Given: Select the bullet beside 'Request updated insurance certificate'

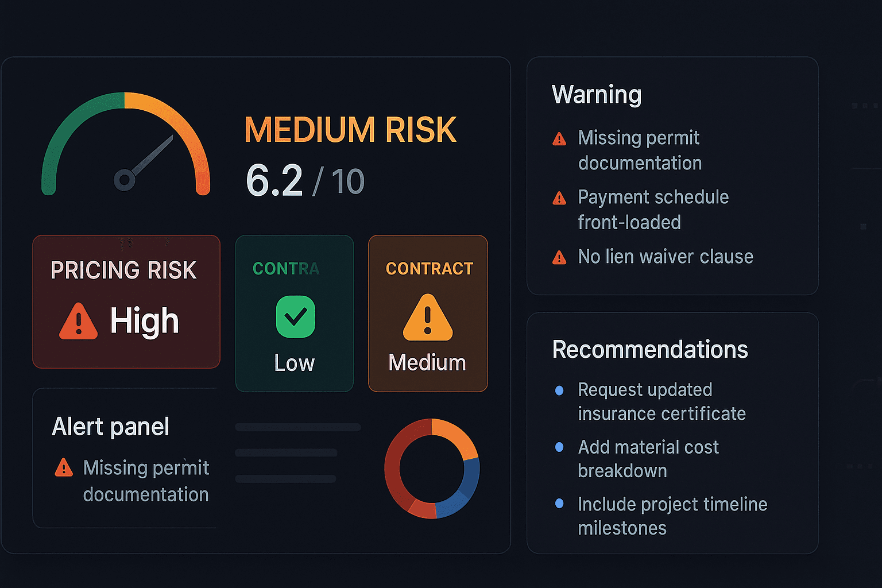Looking at the screenshot, I should tap(559, 390).
